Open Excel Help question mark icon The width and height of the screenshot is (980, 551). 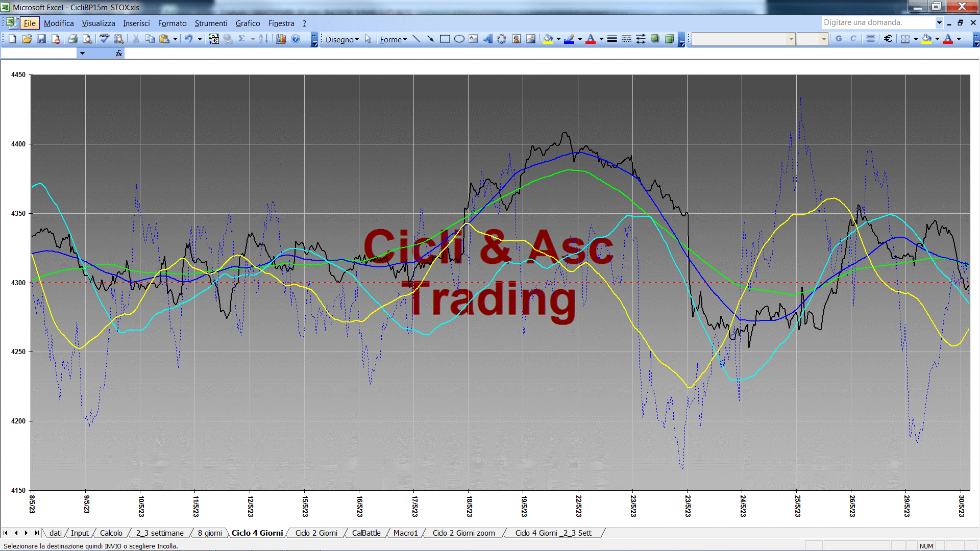[296, 39]
